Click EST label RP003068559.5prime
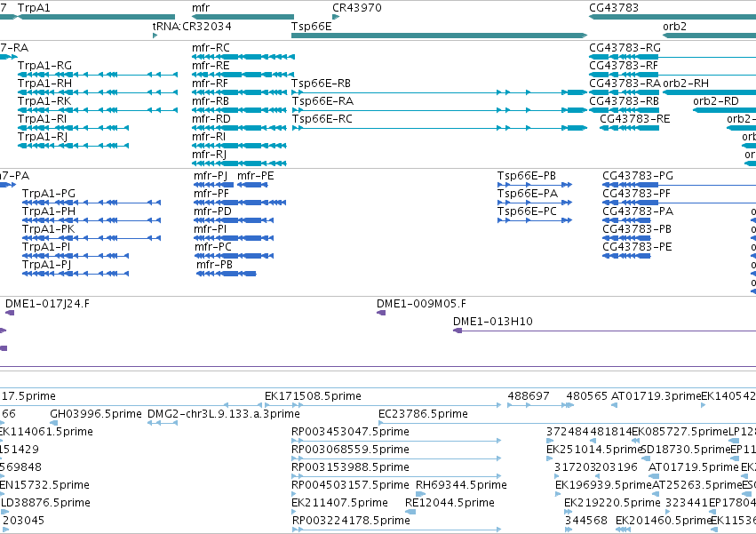This screenshot has height=534, width=756. [x=351, y=450]
